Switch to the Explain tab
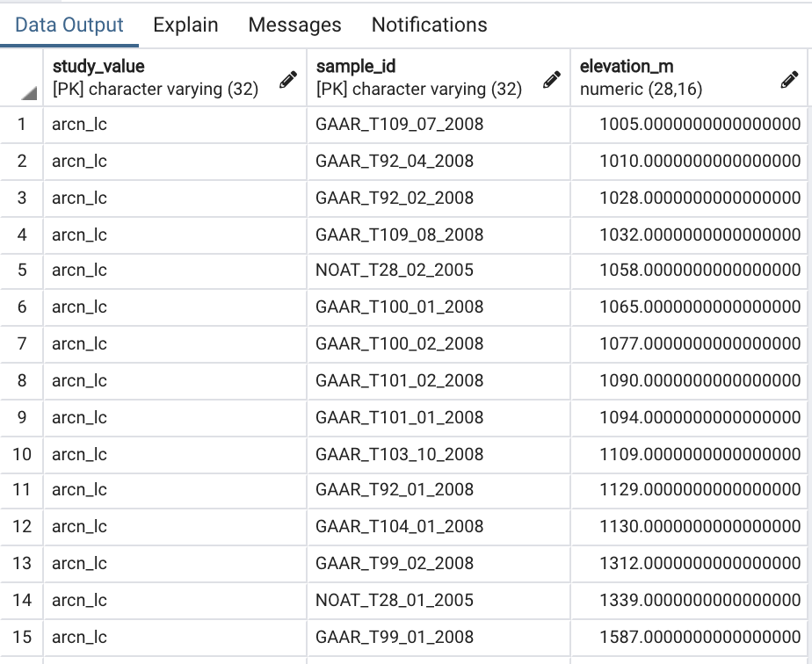 (185, 25)
